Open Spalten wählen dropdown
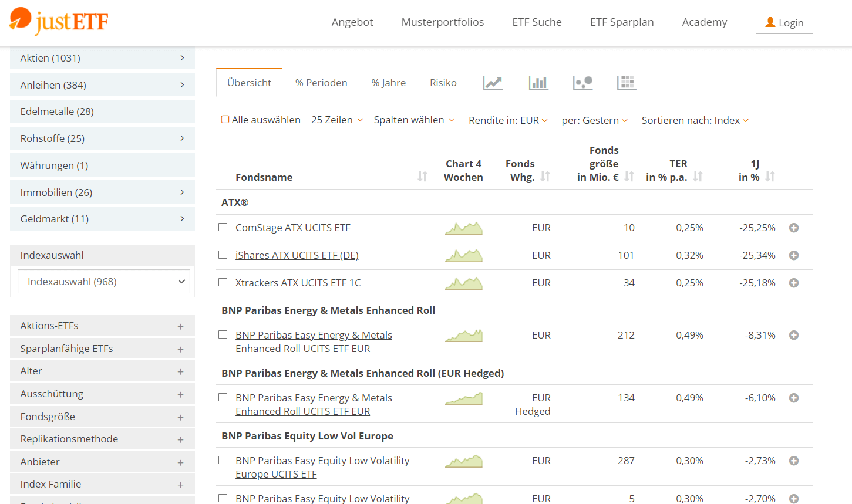The width and height of the screenshot is (852, 504). pos(415,120)
